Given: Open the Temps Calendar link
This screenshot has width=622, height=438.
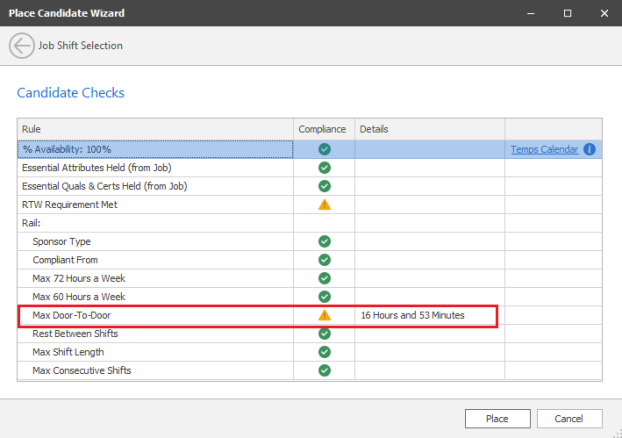Looking at the screenshot, I should point(544,150).
